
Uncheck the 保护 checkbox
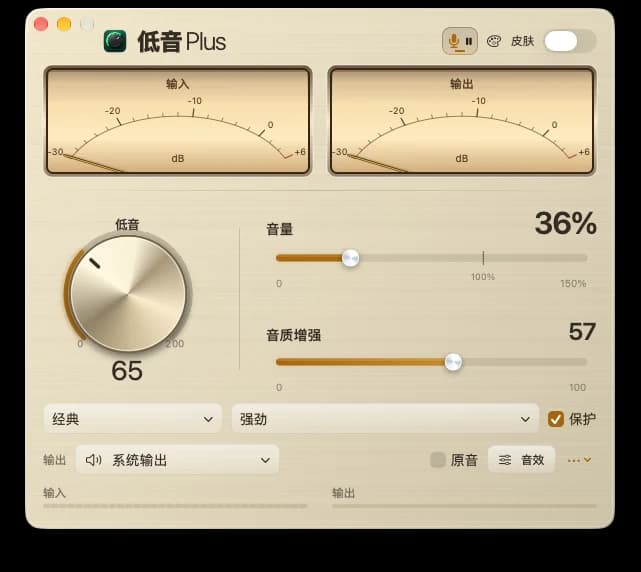coord(556,419)
